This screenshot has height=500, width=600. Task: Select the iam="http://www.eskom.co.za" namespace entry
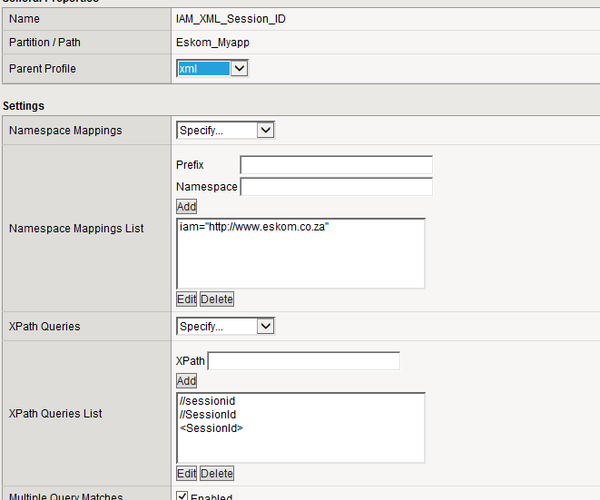click(x=254, y=227)
